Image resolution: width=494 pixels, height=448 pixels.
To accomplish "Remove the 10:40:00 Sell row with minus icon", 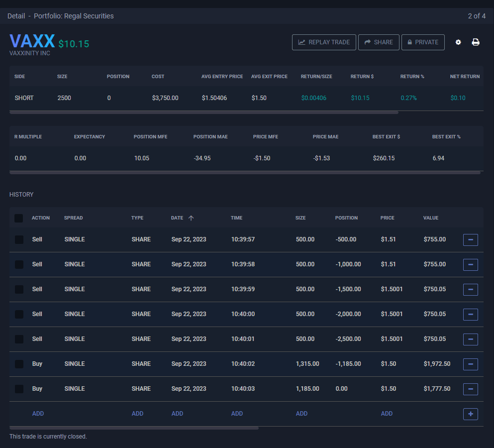I will click(x=470, y=315).
